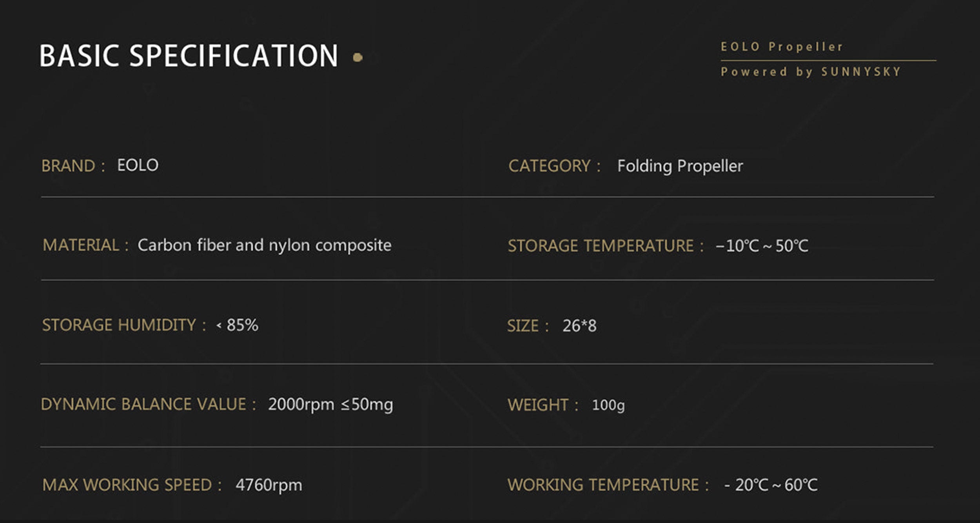Click the 100g weight value
980x523 pixels.
608,405
